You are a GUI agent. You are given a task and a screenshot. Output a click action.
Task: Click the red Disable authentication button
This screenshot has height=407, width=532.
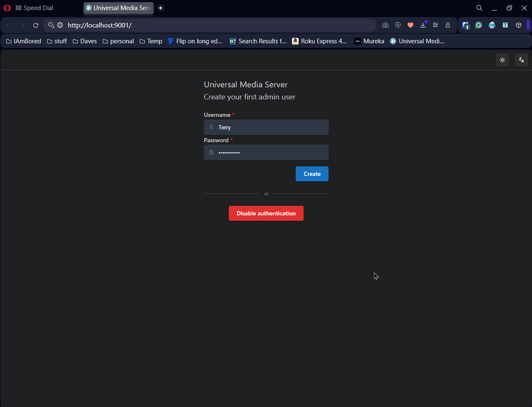(266, 213)
